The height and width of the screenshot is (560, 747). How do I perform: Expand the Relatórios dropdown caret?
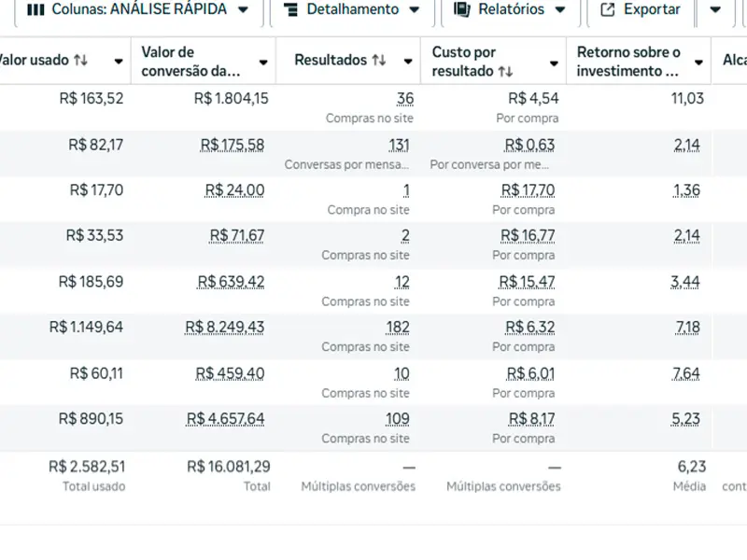tap(560, 9)
